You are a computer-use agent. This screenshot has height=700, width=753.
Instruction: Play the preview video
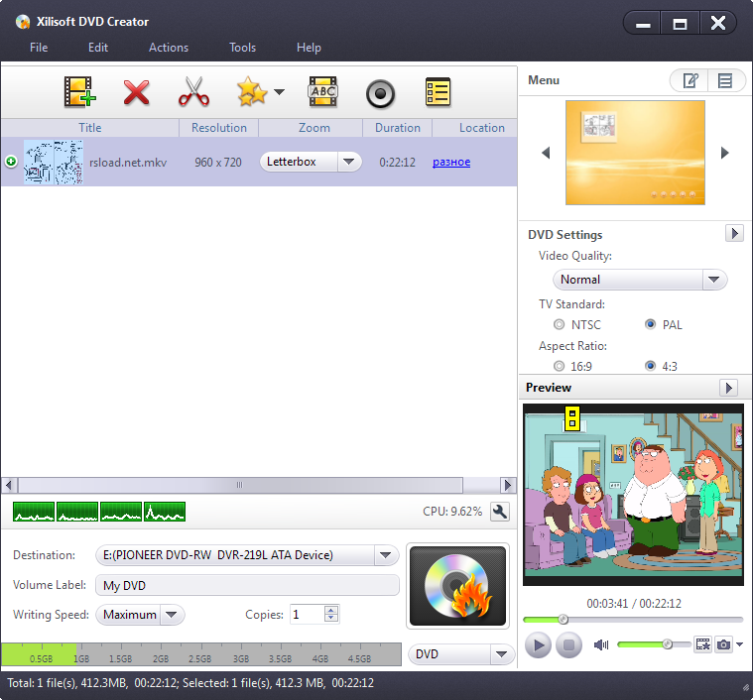(x=538, y=644)
